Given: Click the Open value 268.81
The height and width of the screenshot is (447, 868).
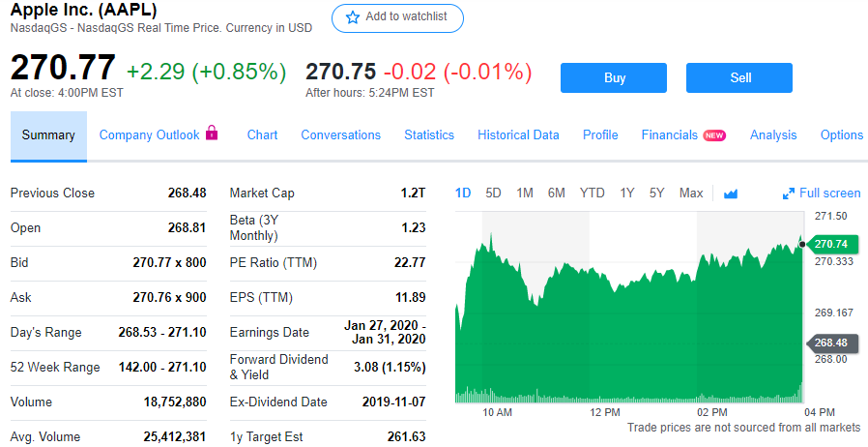Looking at the screenshot, I should point(188,228).
